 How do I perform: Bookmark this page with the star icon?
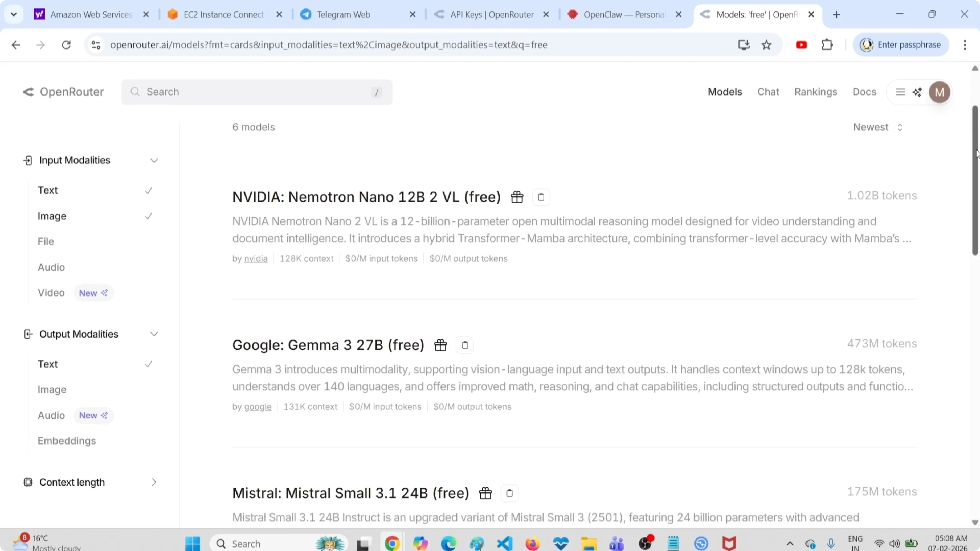(766, 45)
